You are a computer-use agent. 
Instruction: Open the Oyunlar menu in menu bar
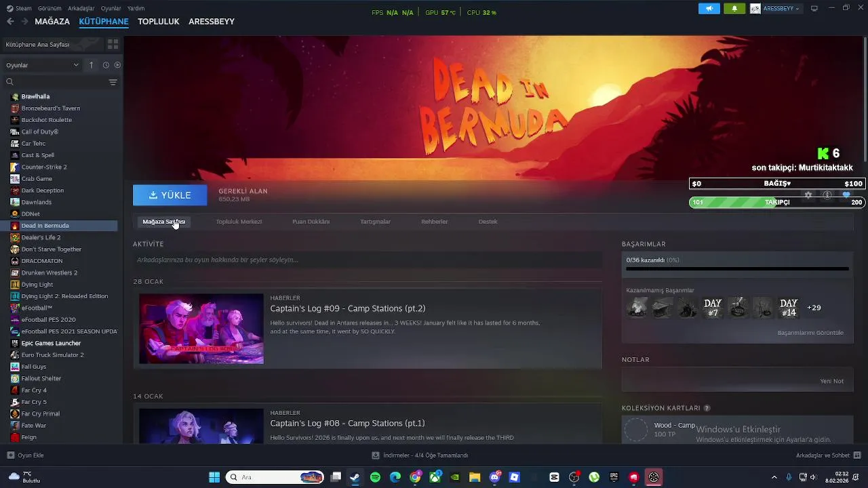[111, 8]
